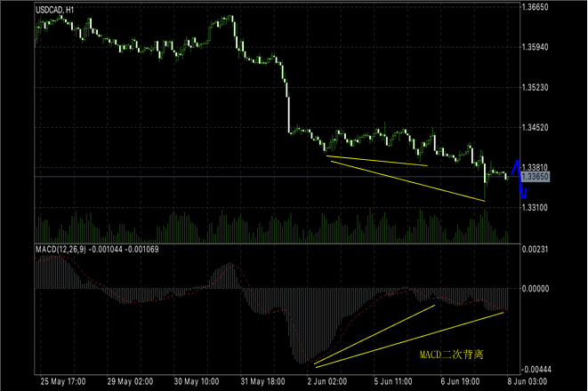Click the 25 May 17:00 time label
Viewport: 588px width, 391px height.
[63, 381]
